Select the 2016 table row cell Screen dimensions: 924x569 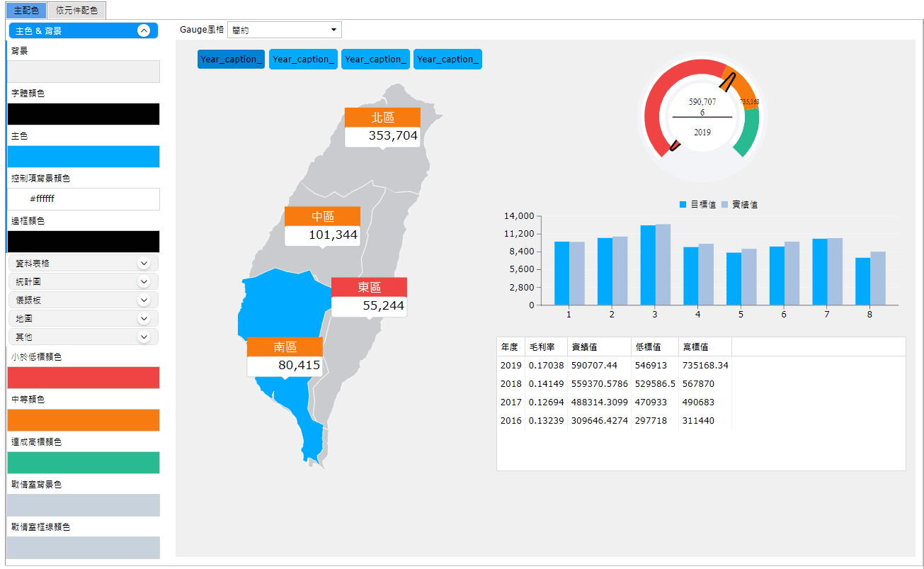click(x=511, y=421)
